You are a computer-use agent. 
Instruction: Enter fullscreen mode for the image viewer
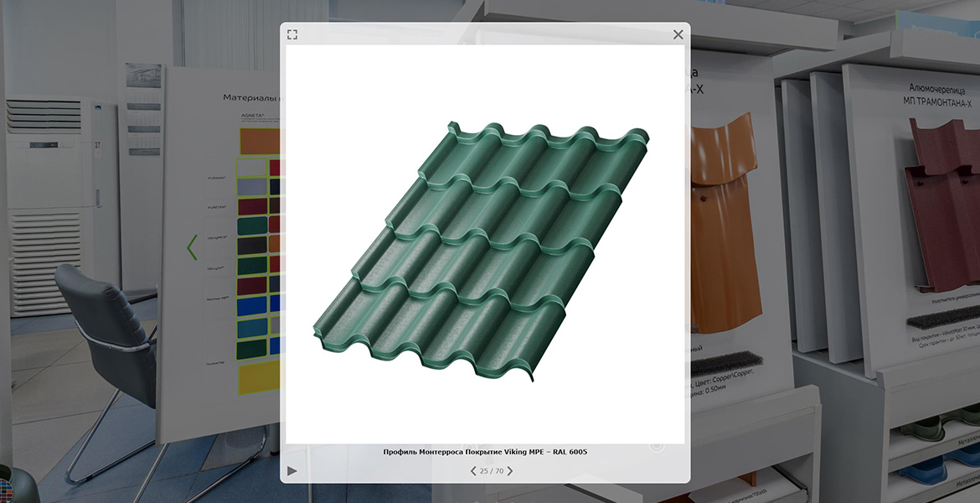[291, 34]
